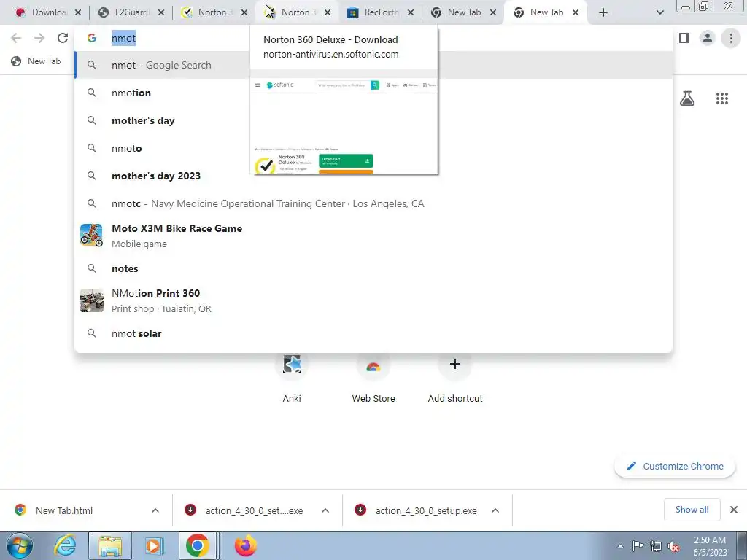This screenshot has height=560, width=747.
Task: Expand action_4_30_0_setup.exe options chevron
Action: pos(495,510)
